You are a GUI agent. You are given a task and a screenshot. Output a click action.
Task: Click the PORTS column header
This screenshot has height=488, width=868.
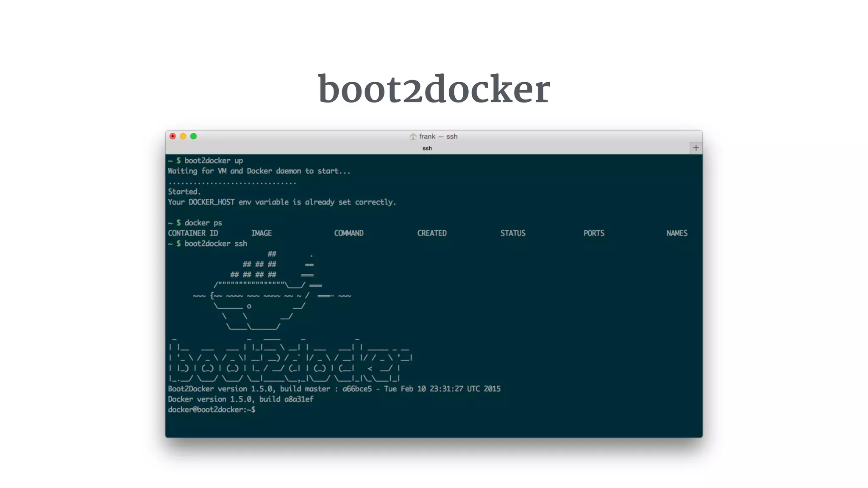pyautogui.click(x=594, y=233)
